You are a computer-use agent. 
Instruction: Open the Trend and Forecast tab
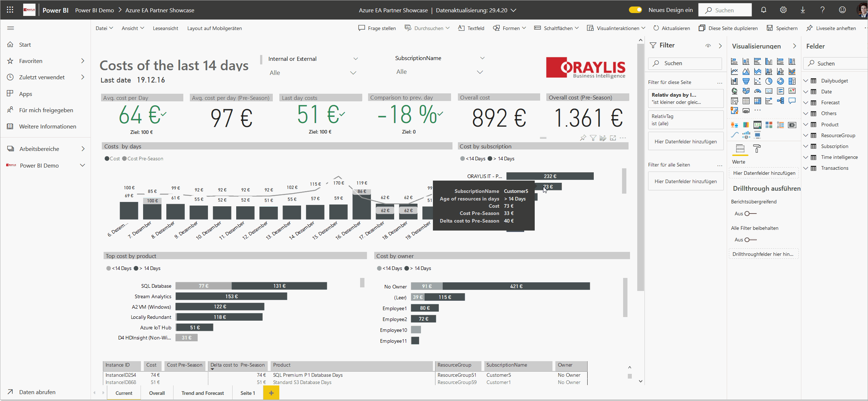point(203,393)
